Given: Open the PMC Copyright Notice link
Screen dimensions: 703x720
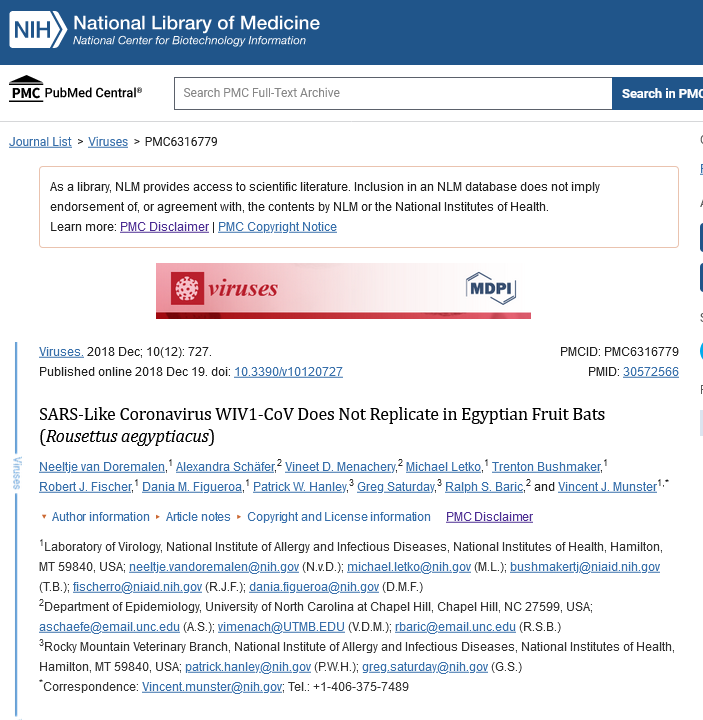Looking at the screenshot, I should [x=277, y=227].
